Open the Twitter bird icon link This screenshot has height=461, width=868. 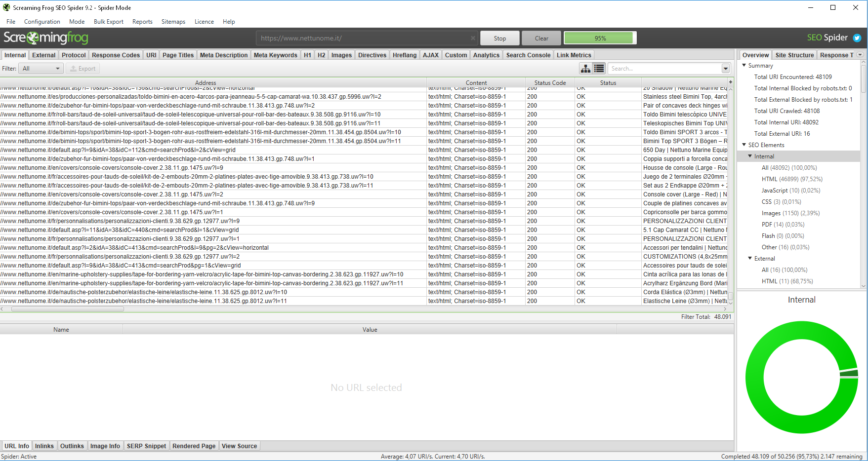tap(857, 38)
